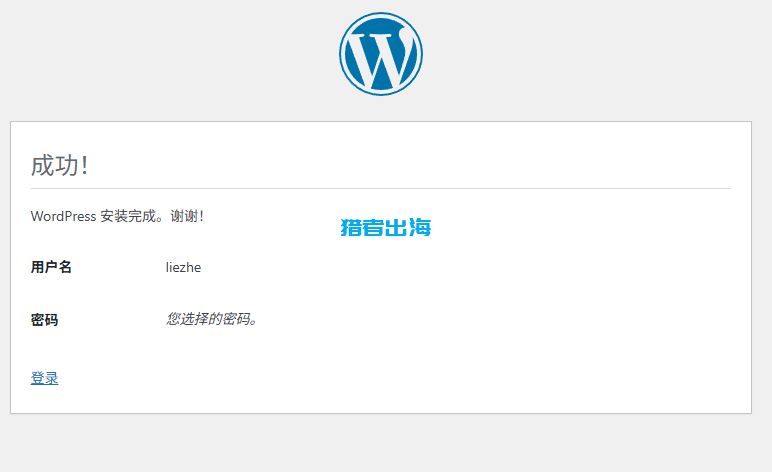
Task: Click 谢谢! at the end of the message
Action: click(187, 216)
